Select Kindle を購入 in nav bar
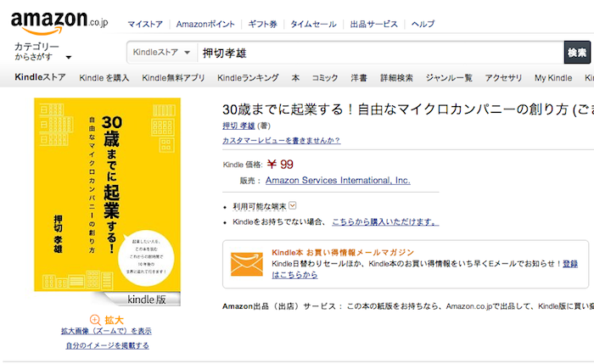Screen dimensions: 594x364 [104, 78]
